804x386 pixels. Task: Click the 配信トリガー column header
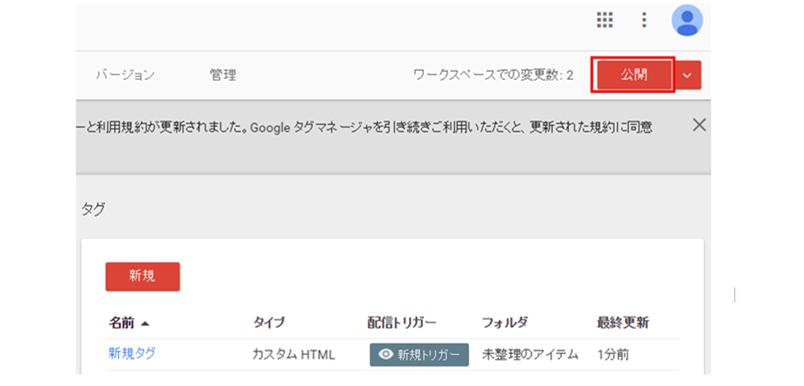[x=401, y=323]
